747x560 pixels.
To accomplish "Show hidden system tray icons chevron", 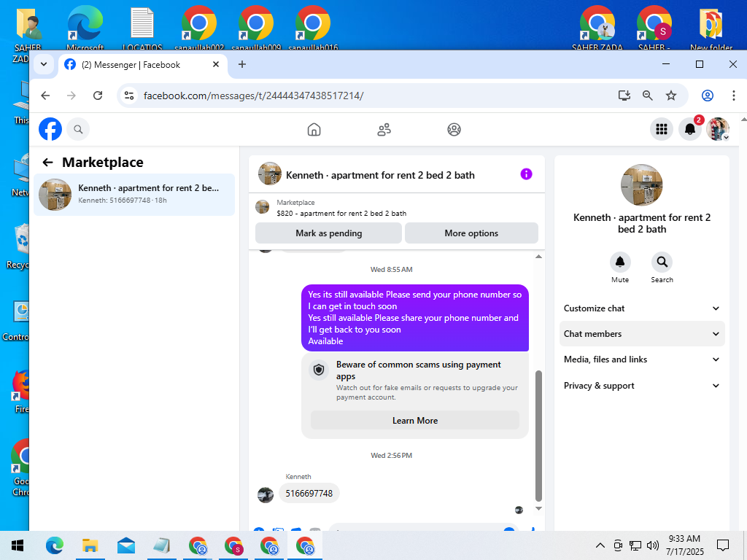I will [x=600, y=545].
